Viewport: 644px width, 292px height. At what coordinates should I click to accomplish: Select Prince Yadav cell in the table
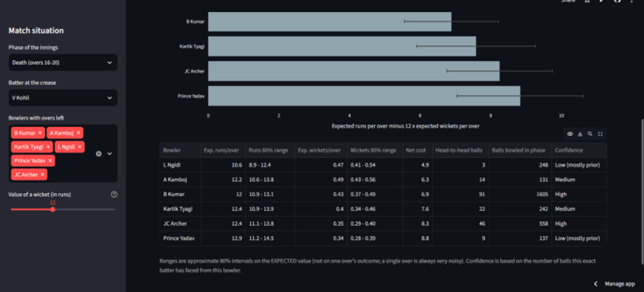tap(180, 238)
